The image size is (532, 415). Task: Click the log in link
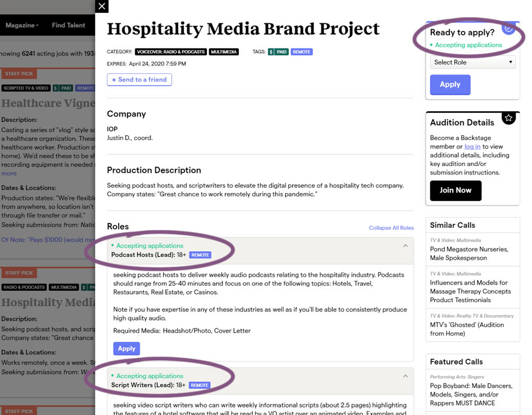[x=472, y=146]
